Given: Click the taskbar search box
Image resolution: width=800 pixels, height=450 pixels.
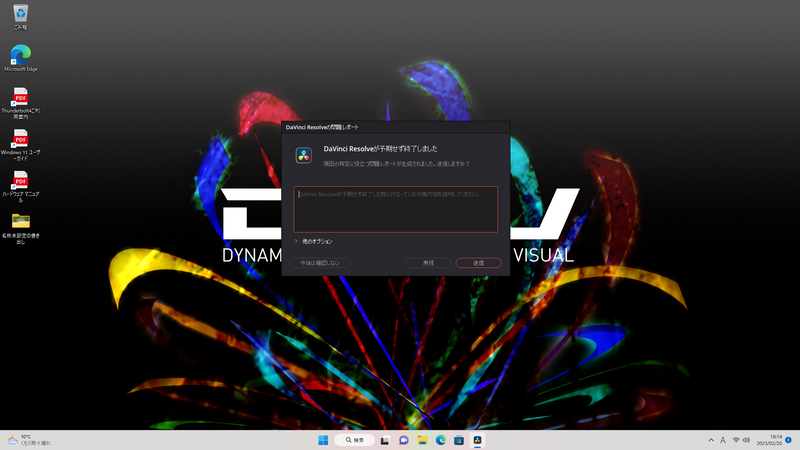Looking at the screenshot, I should click(355, 440).
